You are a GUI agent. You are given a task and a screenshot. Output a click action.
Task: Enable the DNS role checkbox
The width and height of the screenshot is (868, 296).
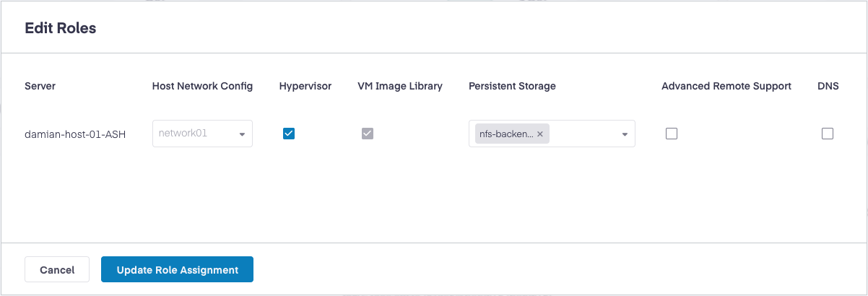[x=828, y=134]
